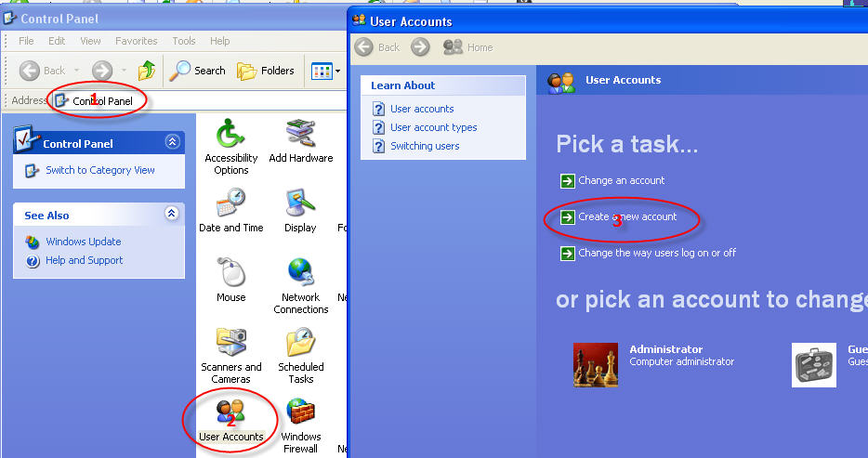Open 'User accounts' help topic

pyautogui.click(x=422, y=109)
